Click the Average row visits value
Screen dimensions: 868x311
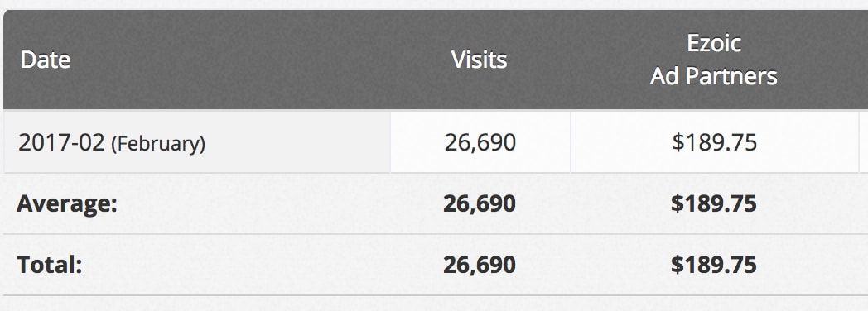480,203
